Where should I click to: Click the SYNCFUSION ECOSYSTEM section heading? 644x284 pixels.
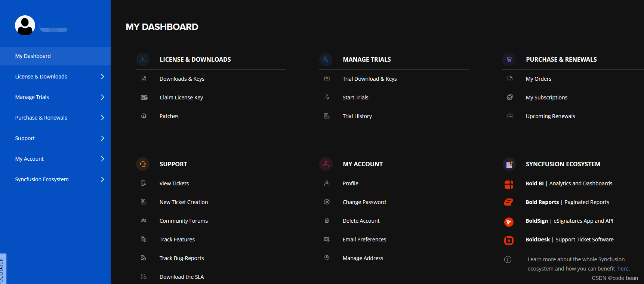(563, 164)
